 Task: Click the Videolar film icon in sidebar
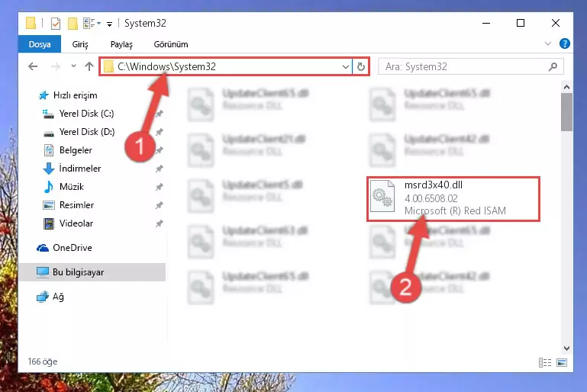[49, 223]
